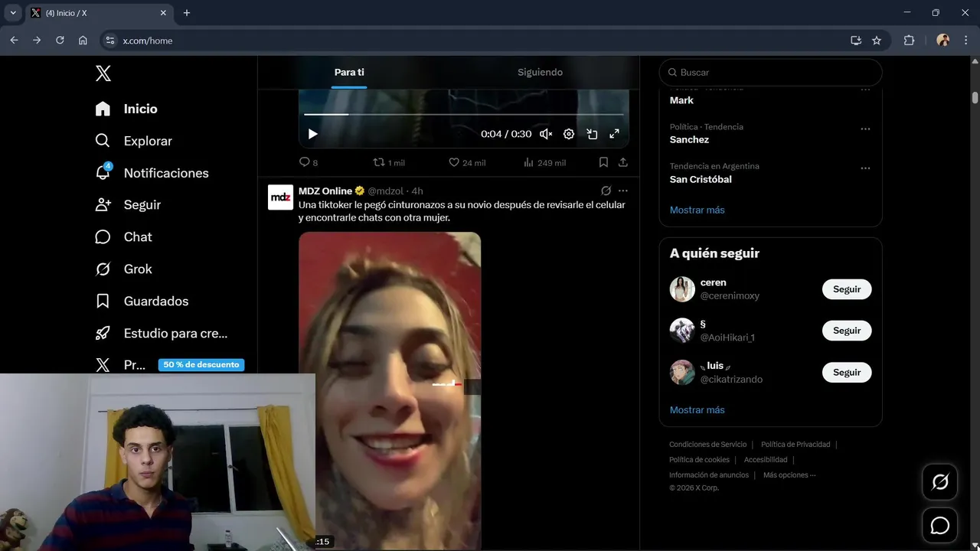Open ceren profile avatar
This screenshot has height=551, width=980.
[x=682, y=289]
